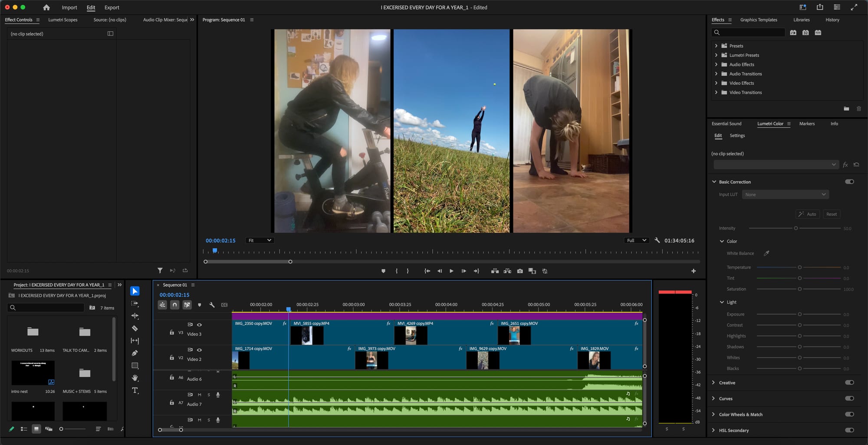
Task: Expand the Lumetri Presets folder
Action: tap(716, 55)
